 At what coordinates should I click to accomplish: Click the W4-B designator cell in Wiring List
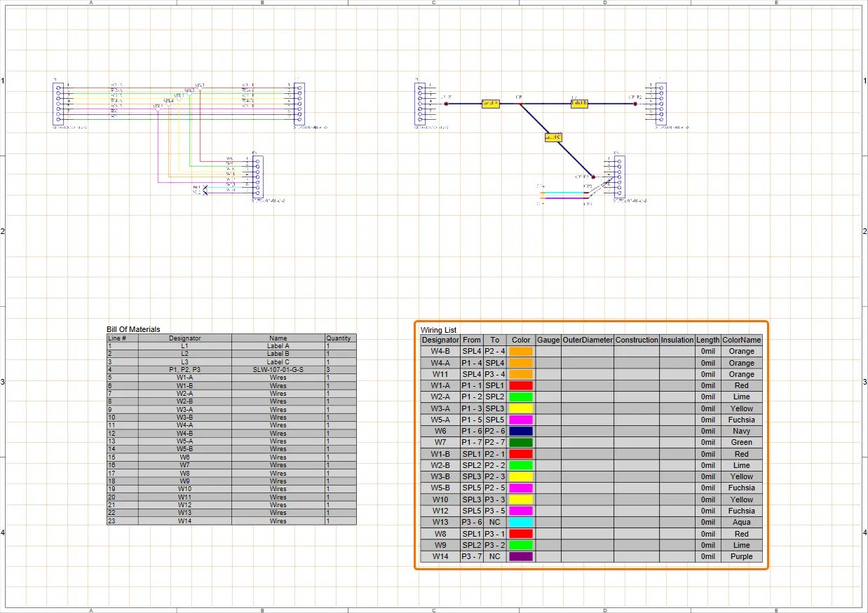point(440,352)
